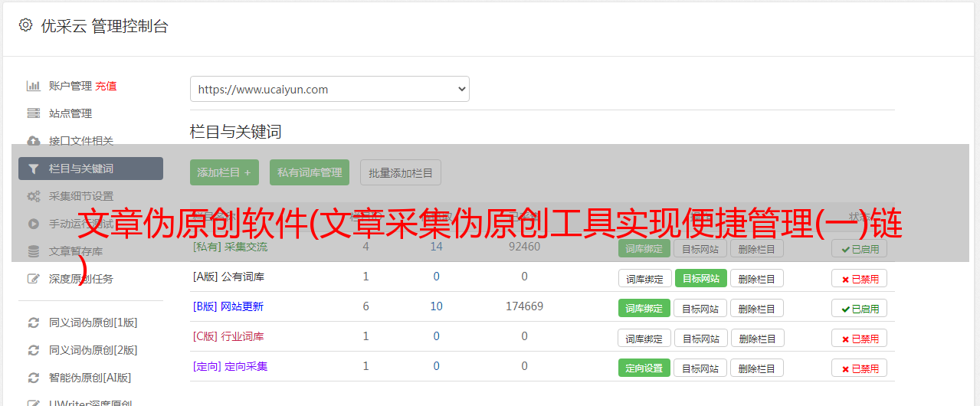Click 定向设置 for the 定向采集 row
The height and width of the screenshot is (406, 980).
pos(644,368)
